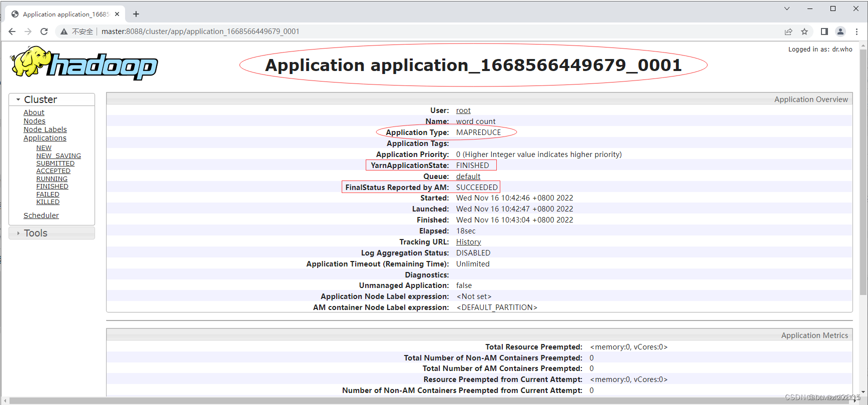Click the not-secure warning icon

point(64,31)
